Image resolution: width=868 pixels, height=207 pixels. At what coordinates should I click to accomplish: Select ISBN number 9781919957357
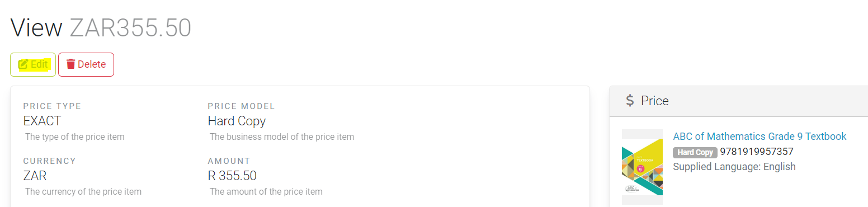point(757,152)
